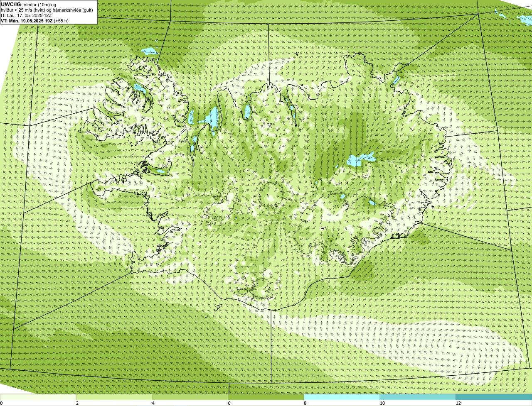Click the '12' scale tick label

pos(458,403)
